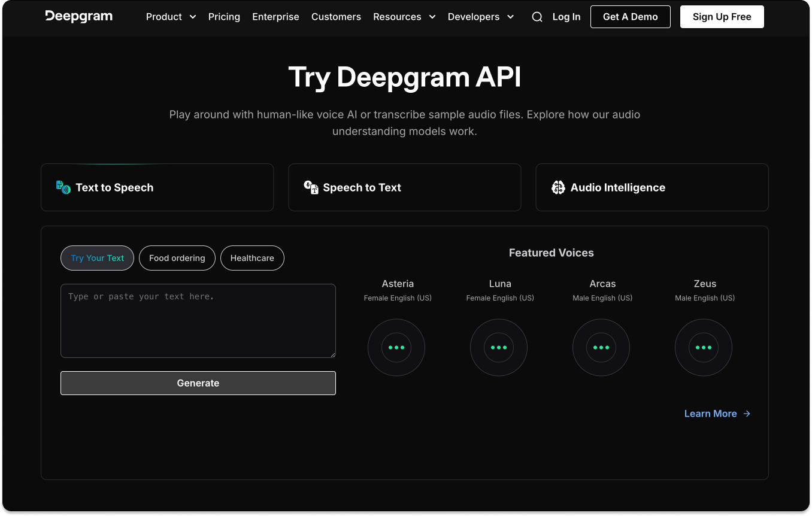
Task: Click the Generate button
Action: coord(198,383)
